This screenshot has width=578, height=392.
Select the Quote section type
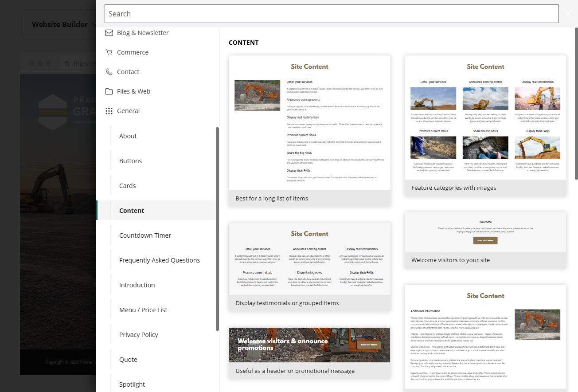(x=128, y=360)
